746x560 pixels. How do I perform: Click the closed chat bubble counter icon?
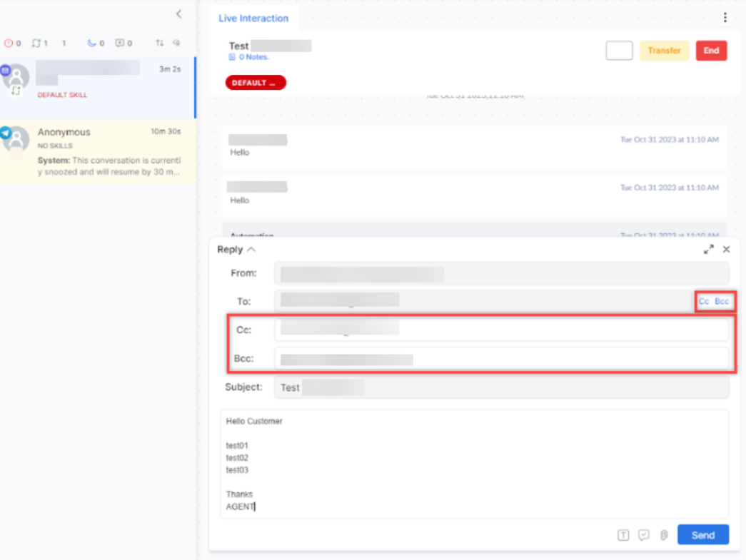(x=120, y=43)
